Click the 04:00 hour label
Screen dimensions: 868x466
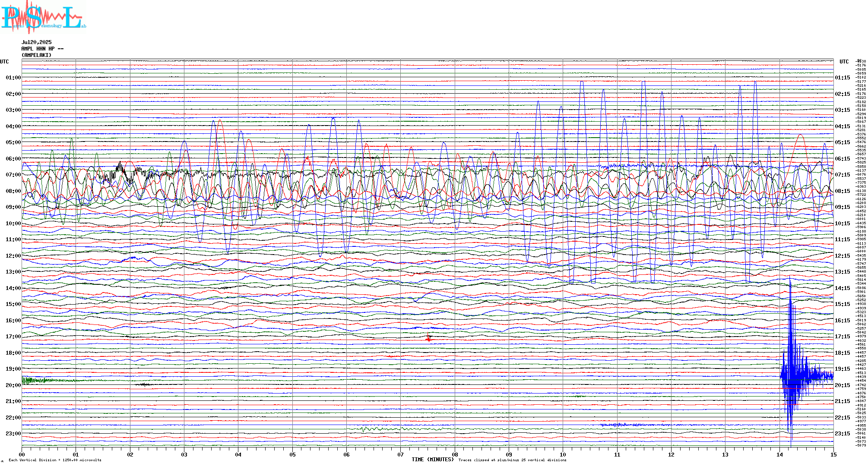pyautogui.click(x=13, y=126)
